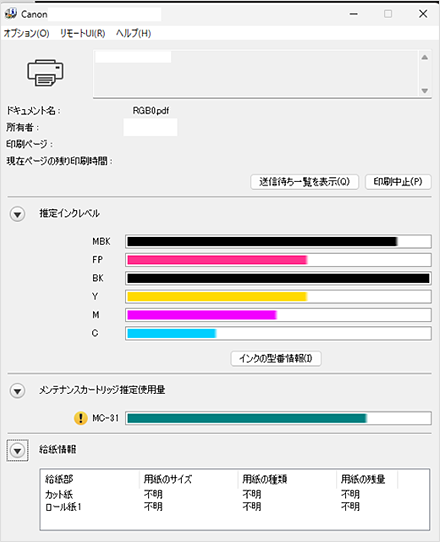
Task: Click the scroll down arrow in message box
Action: pyautogui.click(x=424, y=91)
